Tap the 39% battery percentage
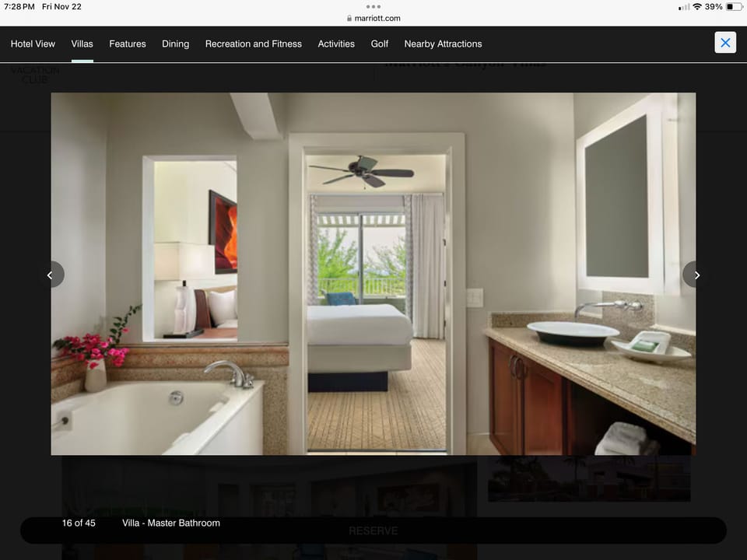 (x=714, y=7)
